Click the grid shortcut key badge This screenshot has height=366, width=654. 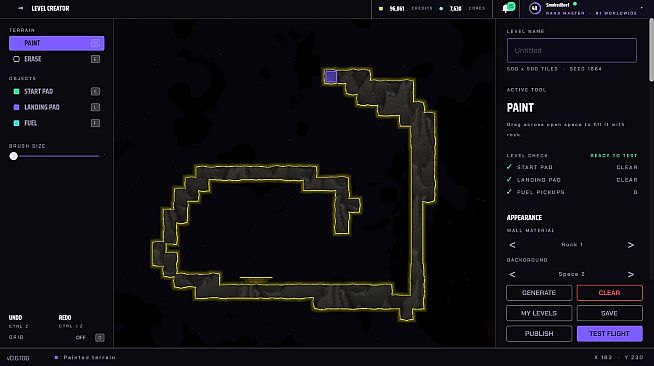[100, 338]
